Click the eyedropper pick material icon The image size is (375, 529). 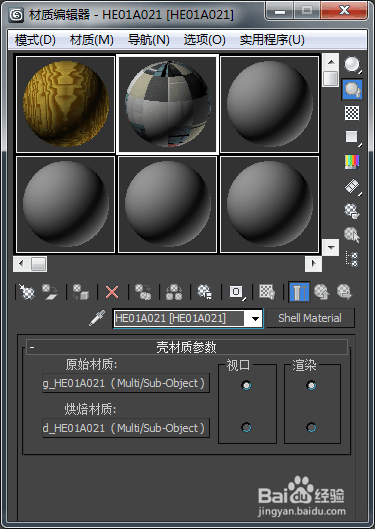coord(97,318)
